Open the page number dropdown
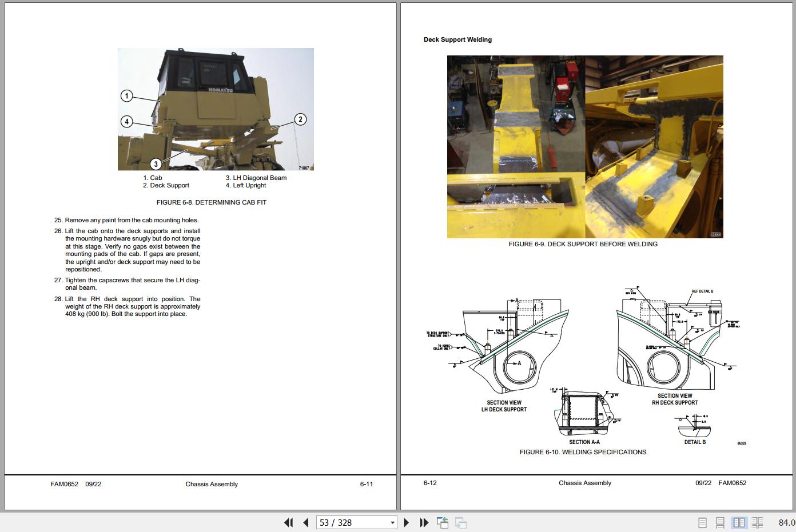796x532 pixels. coord(392,522)
